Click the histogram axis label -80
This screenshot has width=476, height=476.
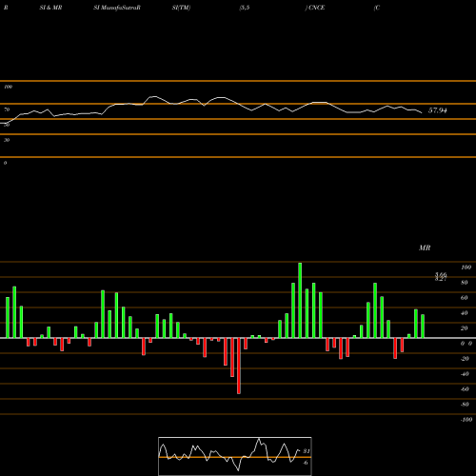pyautogui.click(x=465, y=405)
